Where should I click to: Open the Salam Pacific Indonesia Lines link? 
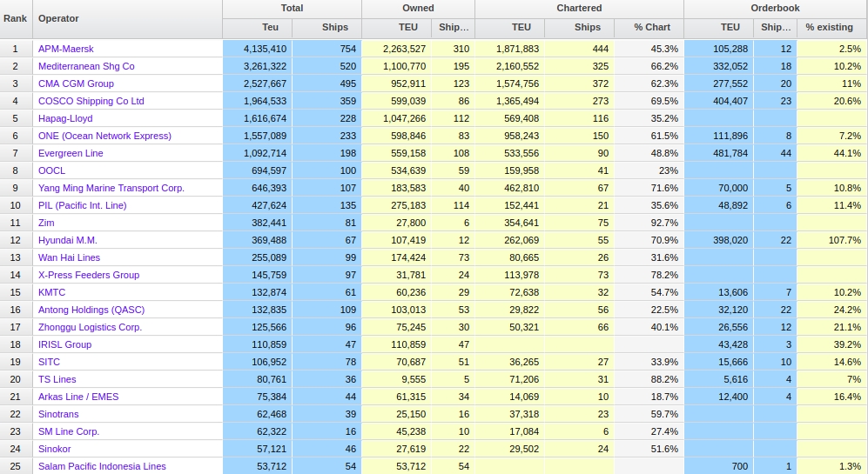(102, 467)
